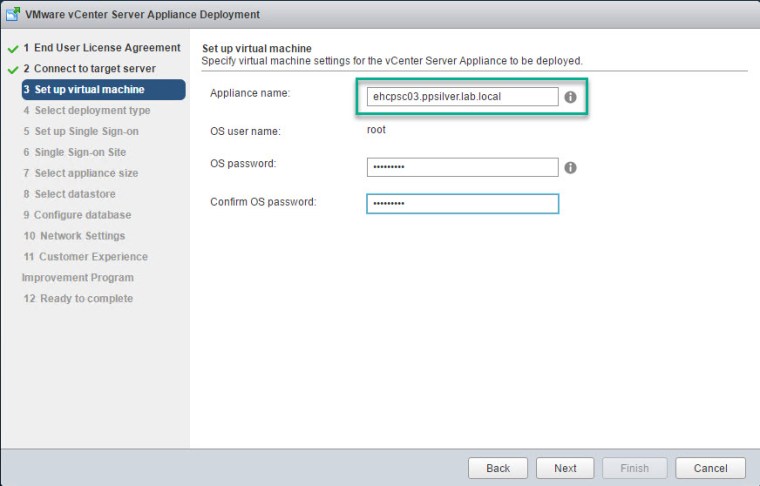The height and width of the screenshot is (486, 760).
Task: Click the 'Appliance name:' label
Action: pyautogui.click(x=250, y=93)
